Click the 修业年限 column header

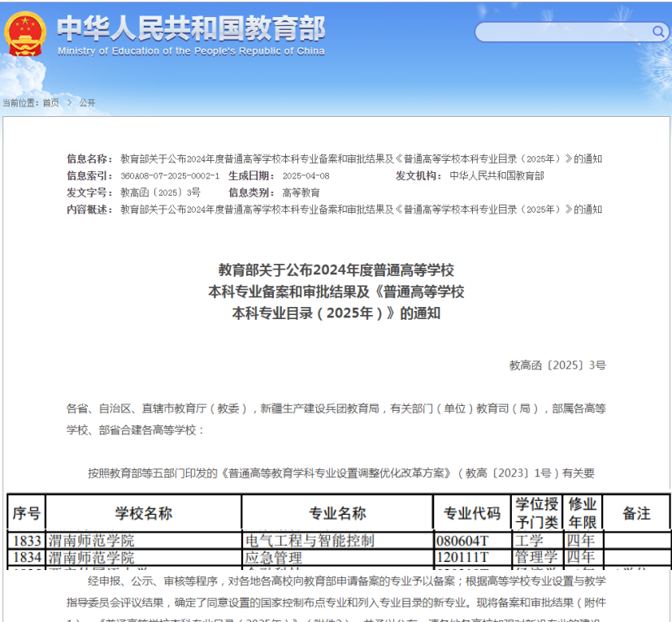click(x=582, y=513)
